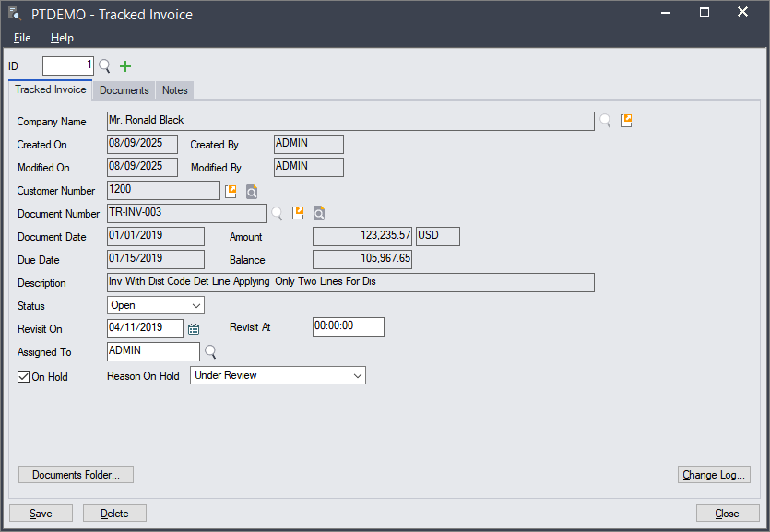Open the Reason On Hold dropdown

[x=358, y=375]
